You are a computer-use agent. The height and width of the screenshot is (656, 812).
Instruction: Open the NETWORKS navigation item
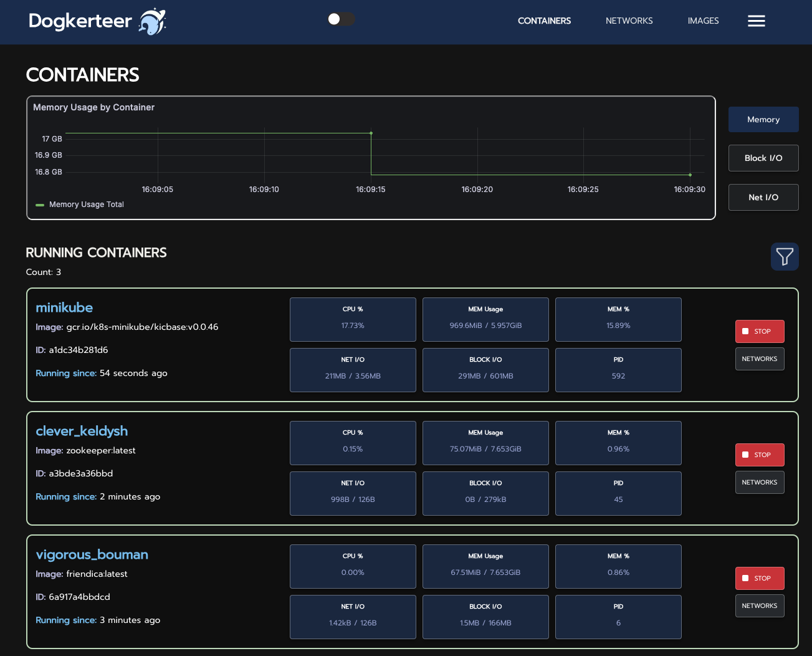[629, 21]
